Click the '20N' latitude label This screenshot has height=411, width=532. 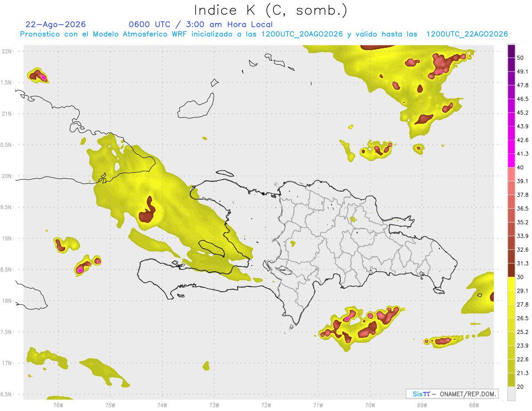pyautogui.click(x=7, y=176)
